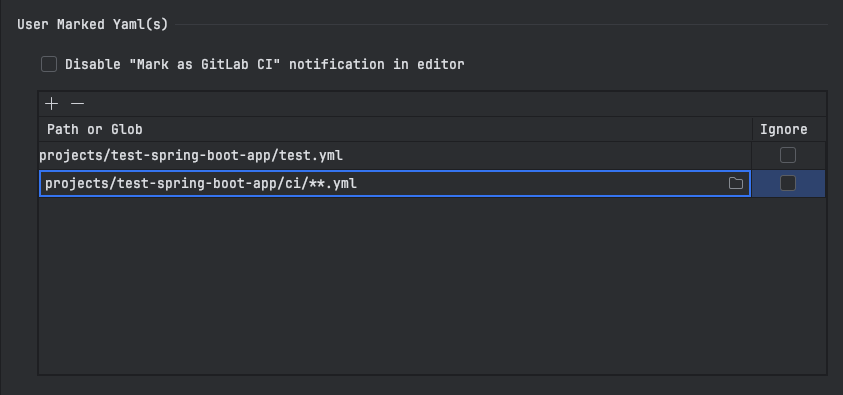Viewport: 843px width, 395px height.
Task: Enable Disable "Mark as GitLab CI" notification checkbox
Action: click(x=49, y=64)
